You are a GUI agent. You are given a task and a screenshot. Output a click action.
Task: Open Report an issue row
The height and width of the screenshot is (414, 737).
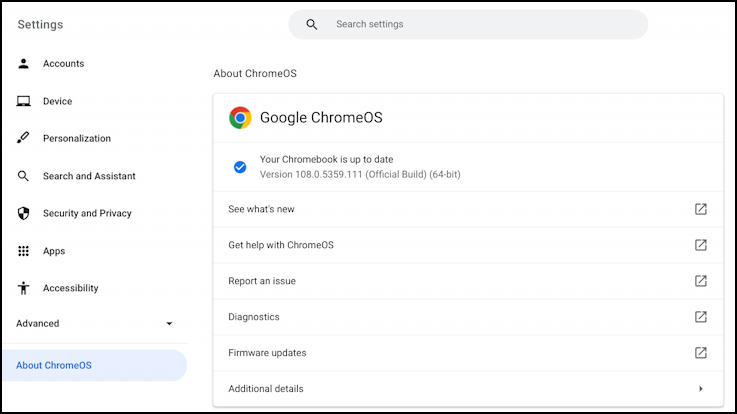(262, 281)
